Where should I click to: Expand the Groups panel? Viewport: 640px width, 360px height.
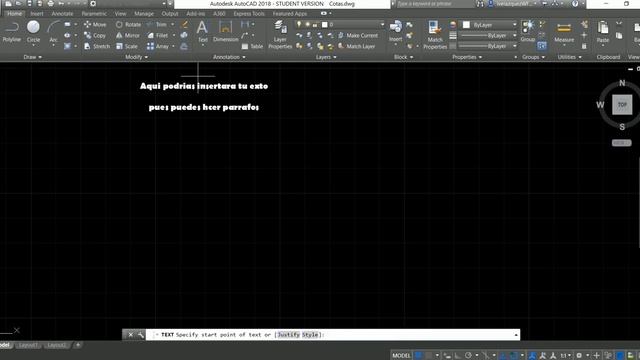click(533, 57)
